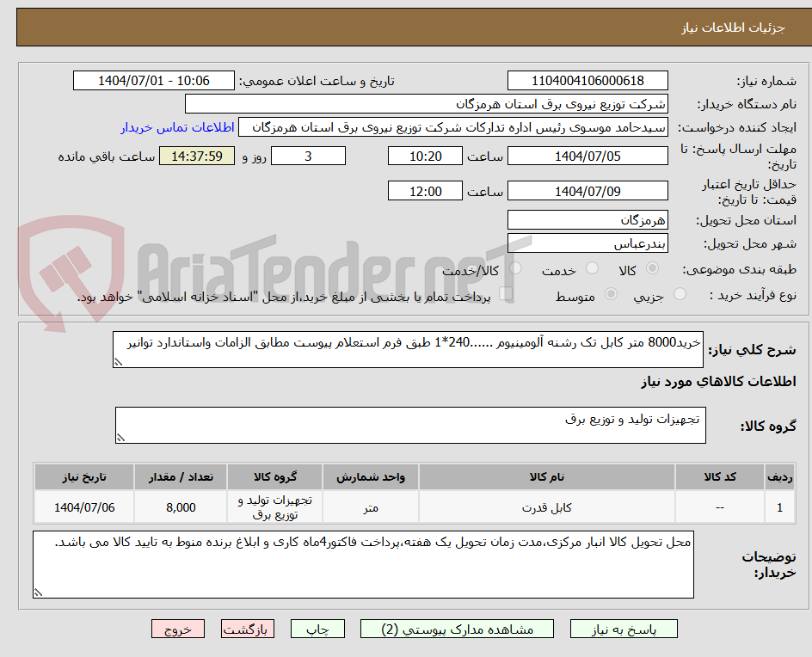Viewport: 812px width, 657px height.
Task: Click the شماره نیاز field showing 1104004106000618
Action: click(x=587, y=80)
